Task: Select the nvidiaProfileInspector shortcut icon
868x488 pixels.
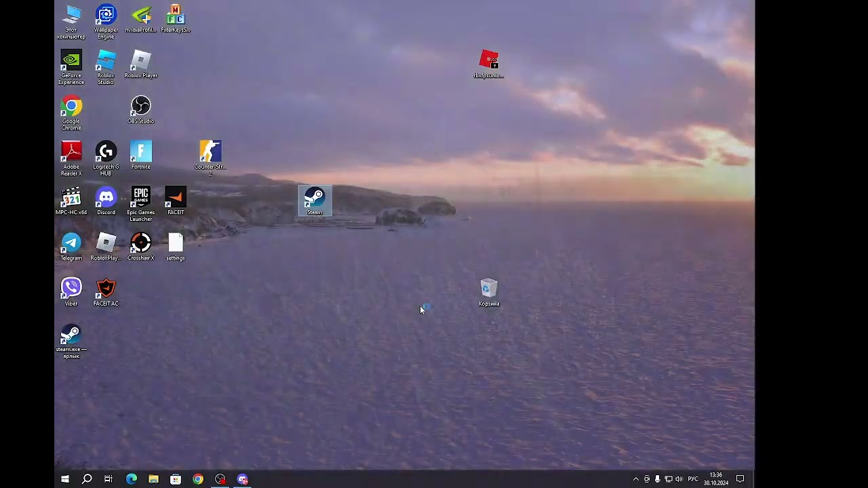Action: point(141,19)
